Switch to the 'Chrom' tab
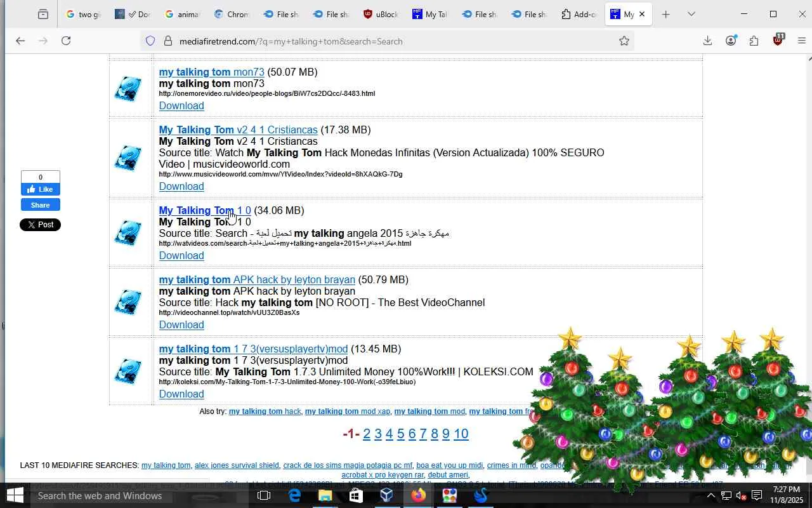Image resolution: width=812 pixels, height=508 pixels. point(232,14)
